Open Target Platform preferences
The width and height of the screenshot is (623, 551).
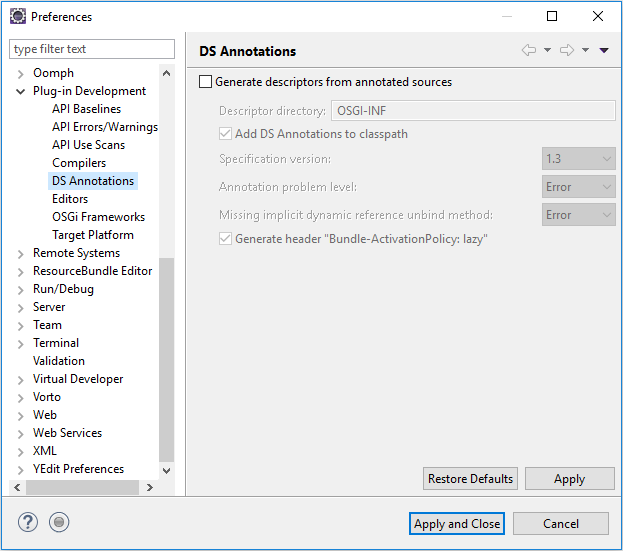click(93, 235)
